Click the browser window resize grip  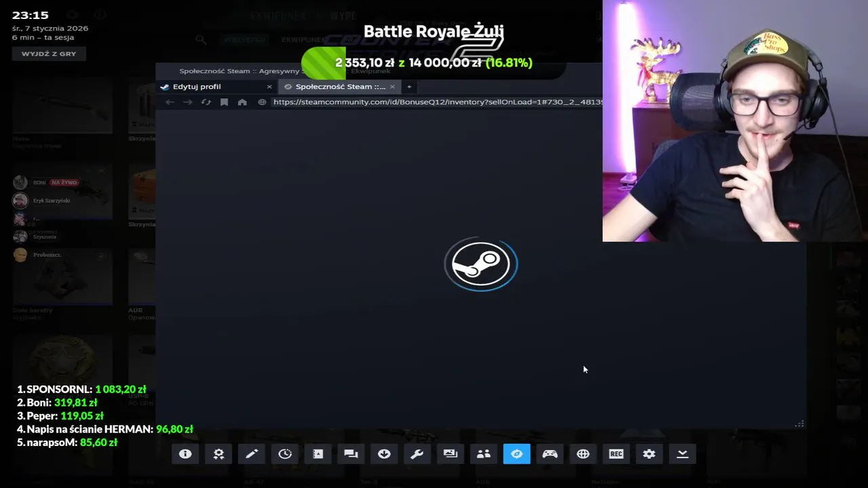800,424
